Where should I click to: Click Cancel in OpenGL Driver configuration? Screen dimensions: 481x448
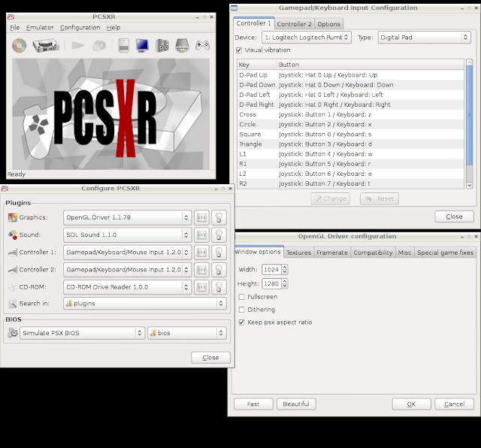click(x=454, y=404)
